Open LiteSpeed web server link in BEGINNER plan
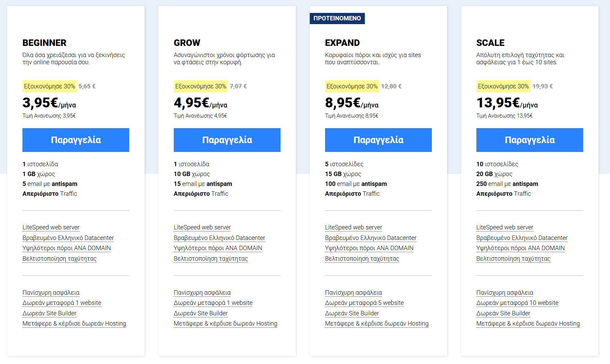Image resolution: width=610 pixels, height=364 pixels. 51,227
